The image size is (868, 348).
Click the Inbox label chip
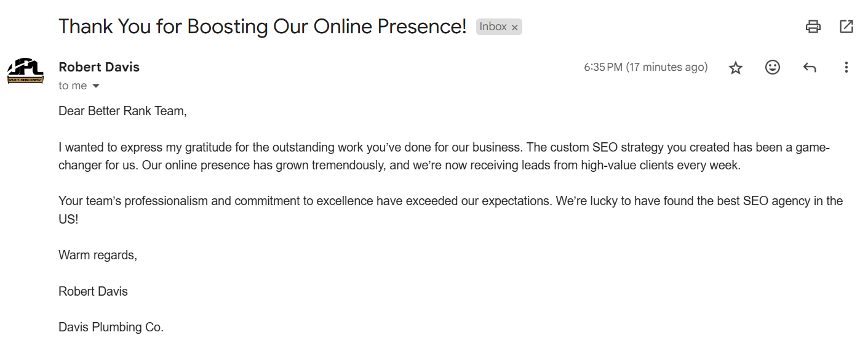[x=493, y=26]
